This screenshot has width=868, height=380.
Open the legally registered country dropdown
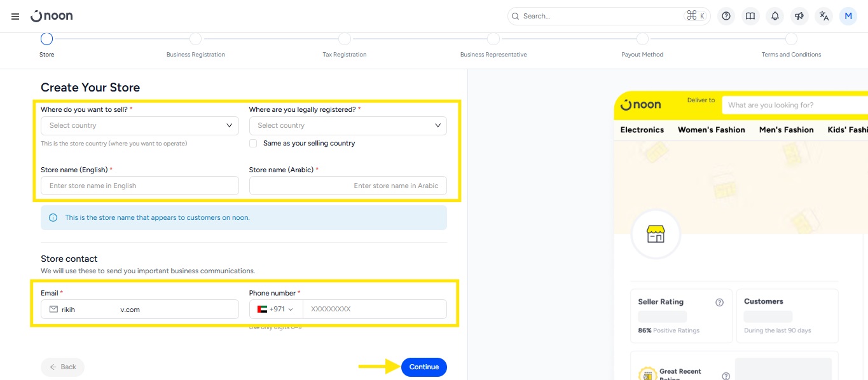pos(348,126)
